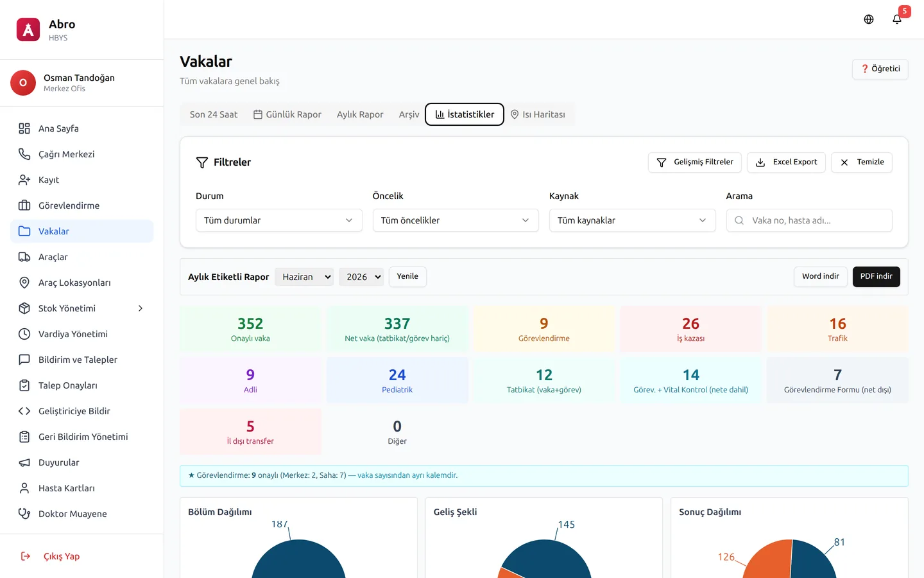Expand the Stok Yönetimi submenu chevron

[x=141, y=308]
